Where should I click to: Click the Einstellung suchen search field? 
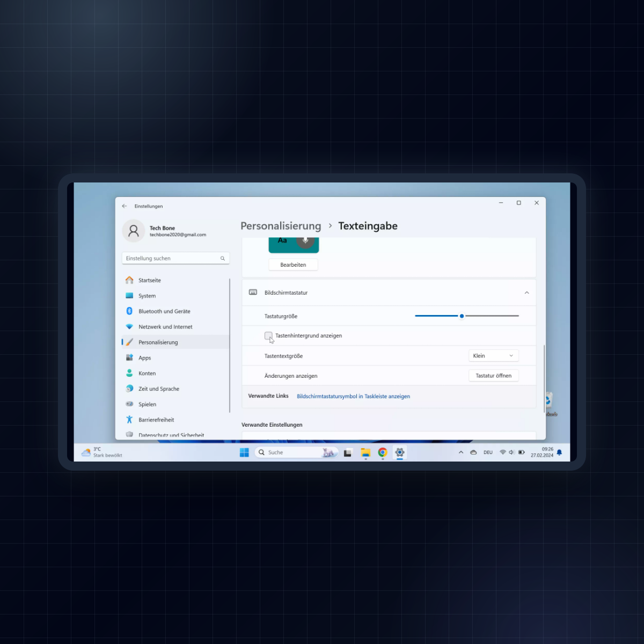pyautogui.click(x=175, y=258)
